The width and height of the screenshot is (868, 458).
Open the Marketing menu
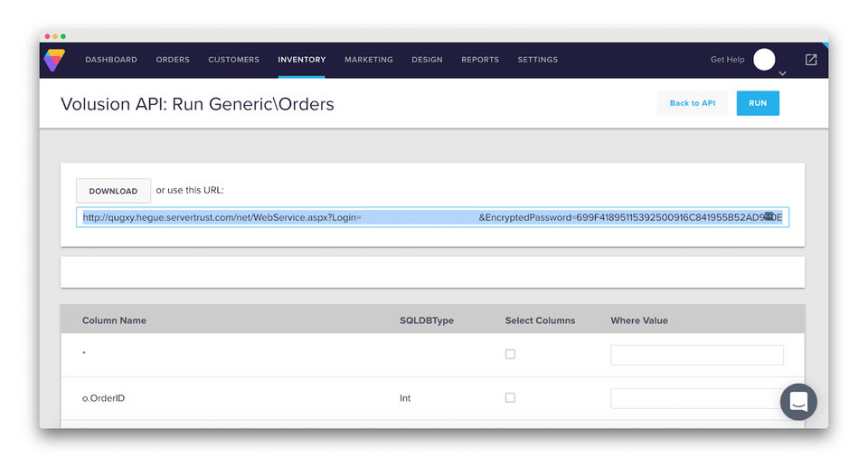(369, 60)
